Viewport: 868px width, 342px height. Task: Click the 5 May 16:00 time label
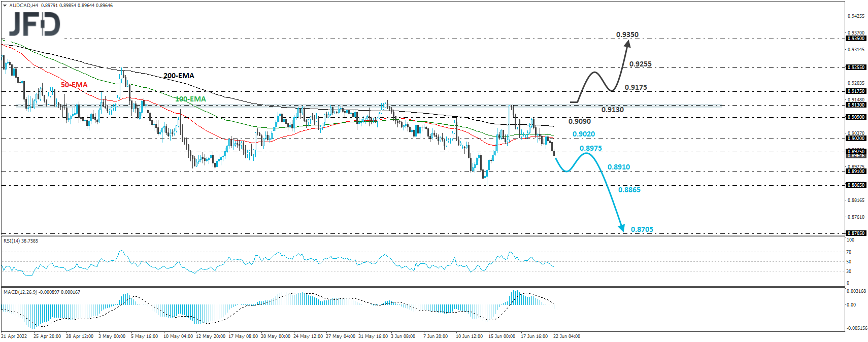[144, 336]
